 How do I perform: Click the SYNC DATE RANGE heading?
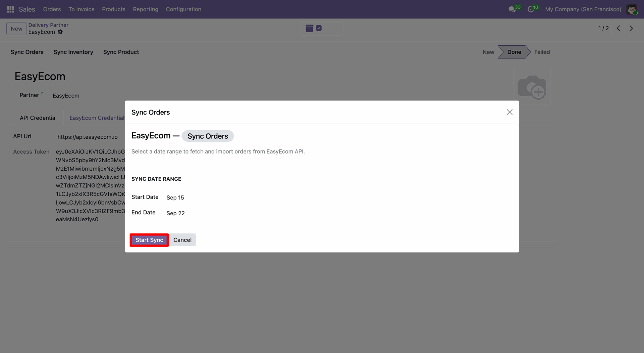coord(156,179)
